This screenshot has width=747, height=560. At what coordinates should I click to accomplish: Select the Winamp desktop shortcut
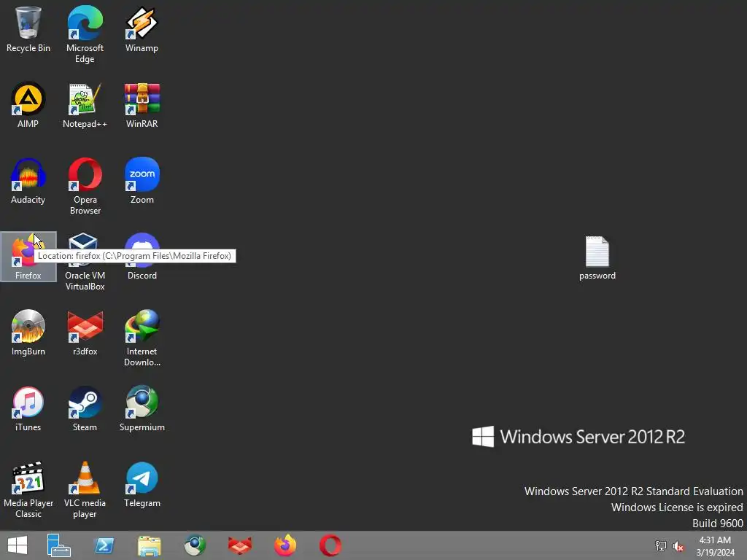(x=142, y=29)
